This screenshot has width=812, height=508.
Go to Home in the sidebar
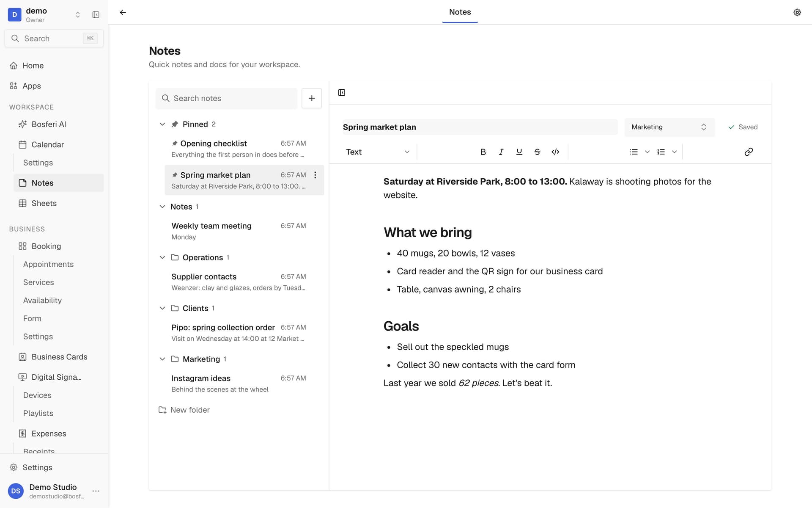click(x=54, y=66)
